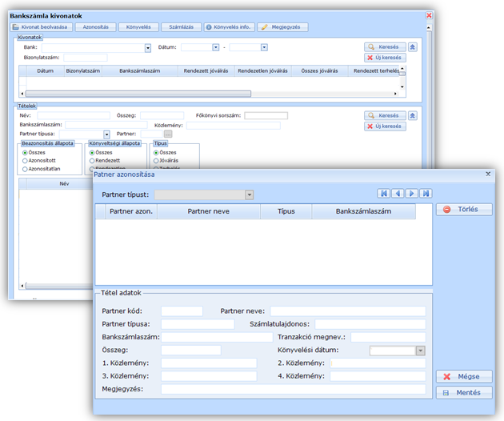
Task: Open Könyvelés info. from the toolbar
Action: point(229,27)
